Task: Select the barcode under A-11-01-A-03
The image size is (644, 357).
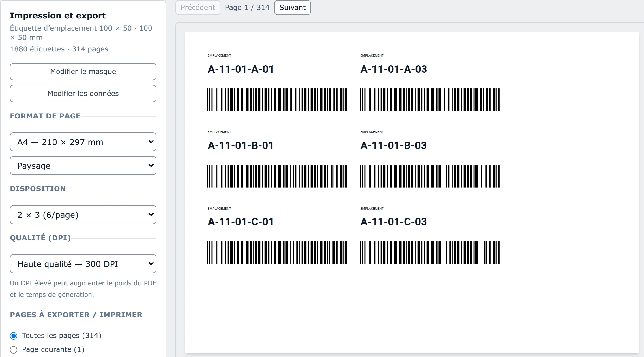Action: (x=430, y=100)
